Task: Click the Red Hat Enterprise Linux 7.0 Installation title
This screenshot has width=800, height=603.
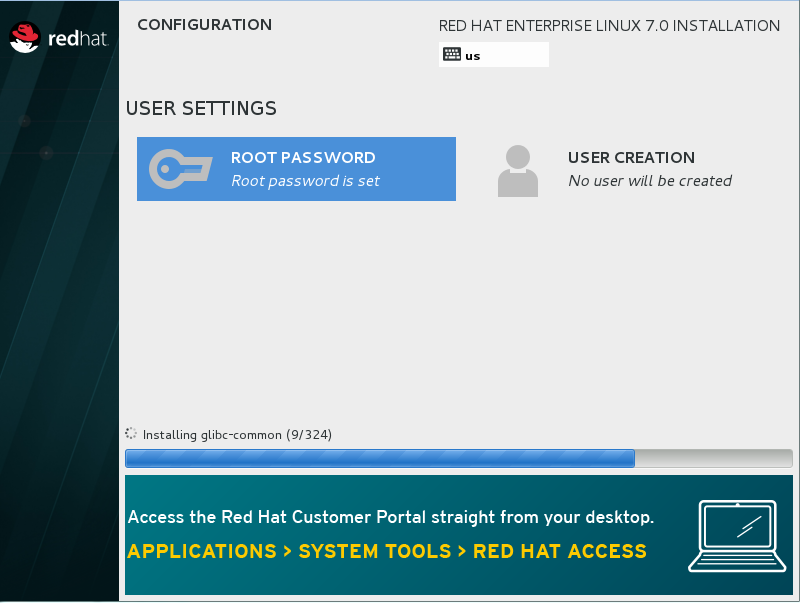Action: click(609, 26)
